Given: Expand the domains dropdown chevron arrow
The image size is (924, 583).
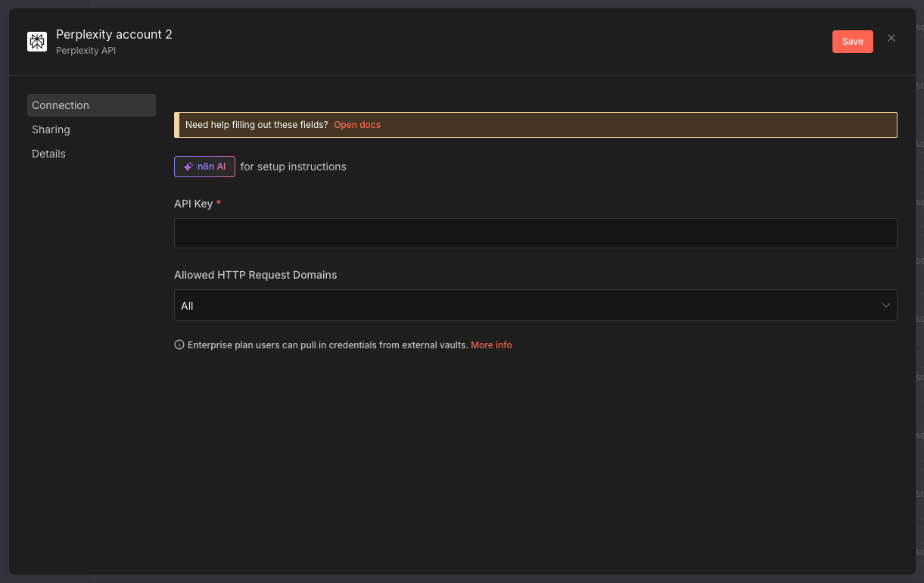Looking at the screenshot, I should (x=885, y=305).
